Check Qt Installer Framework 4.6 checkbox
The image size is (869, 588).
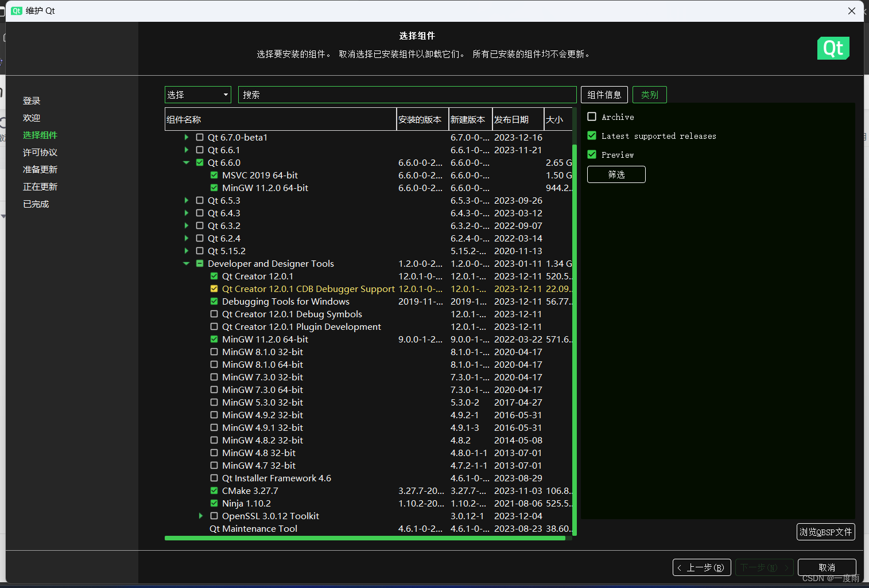214,478
